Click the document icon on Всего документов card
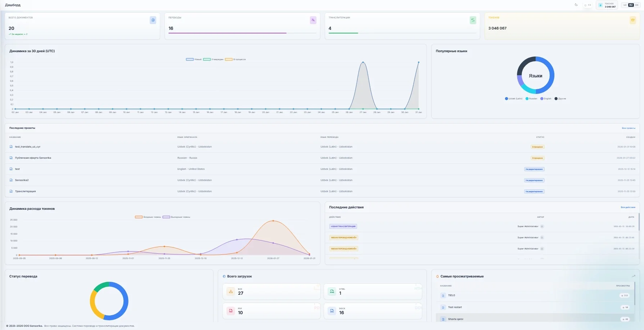644x330 pixels. (153, 20)
